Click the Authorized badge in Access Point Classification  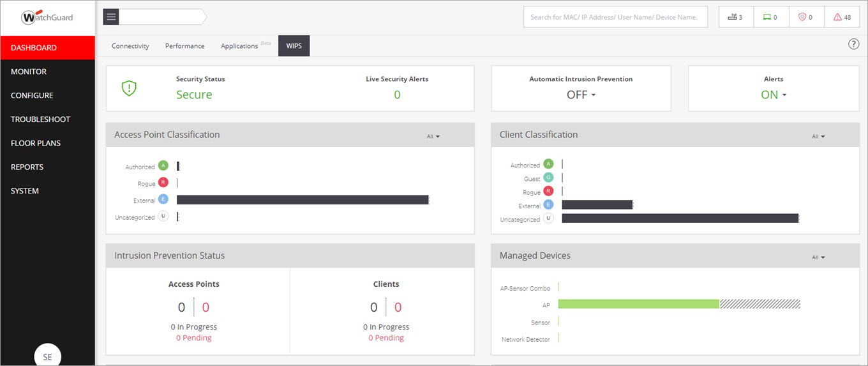163,165
